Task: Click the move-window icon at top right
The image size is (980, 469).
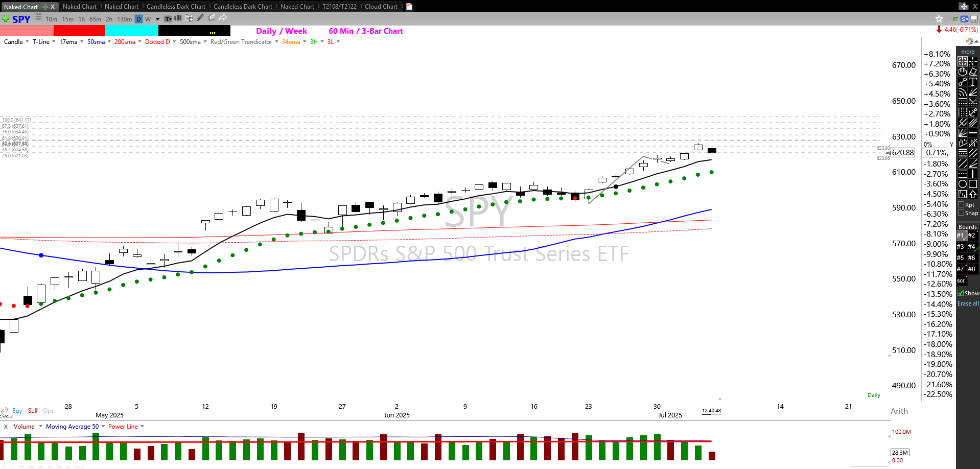Action: click(964, 6)
